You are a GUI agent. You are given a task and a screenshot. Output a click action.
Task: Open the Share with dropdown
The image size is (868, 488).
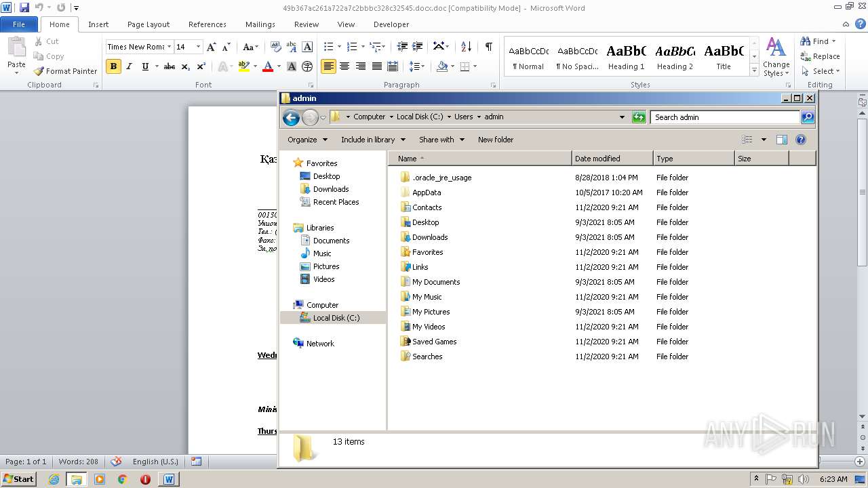tap(441, 140)
